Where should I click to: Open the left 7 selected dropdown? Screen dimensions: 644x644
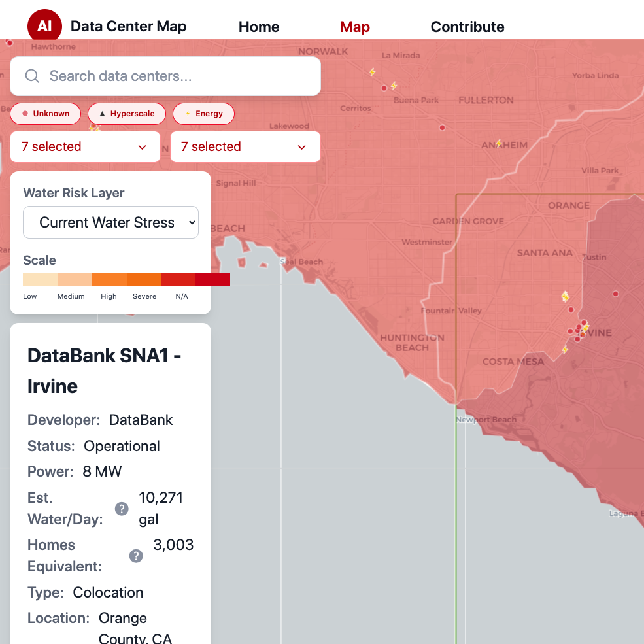85,146
